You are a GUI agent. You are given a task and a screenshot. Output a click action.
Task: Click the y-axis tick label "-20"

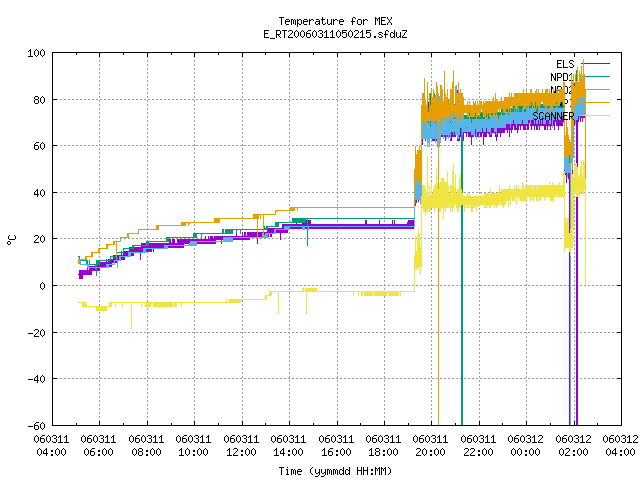36,333
